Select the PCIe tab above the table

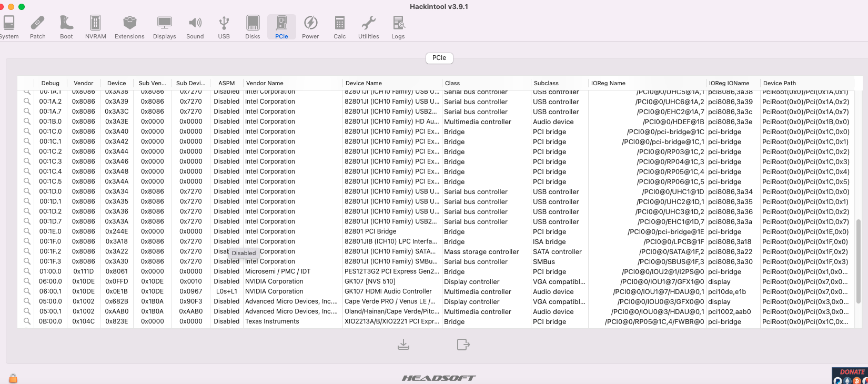pos(439,58)
